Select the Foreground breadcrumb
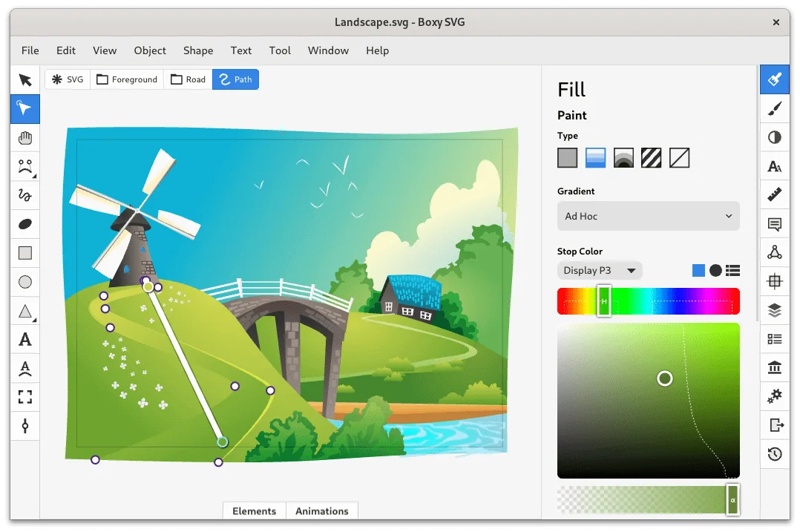This screenshot has height=532, width=800. pyautogui.click(x=127, y=79)
